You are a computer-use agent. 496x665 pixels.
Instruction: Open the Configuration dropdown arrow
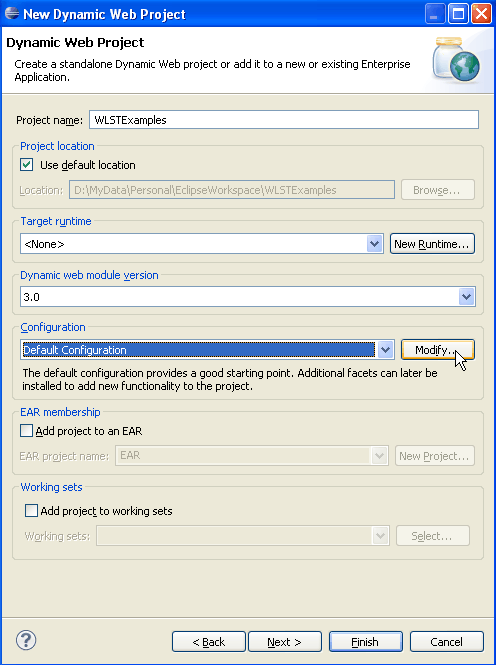(385, 350)
